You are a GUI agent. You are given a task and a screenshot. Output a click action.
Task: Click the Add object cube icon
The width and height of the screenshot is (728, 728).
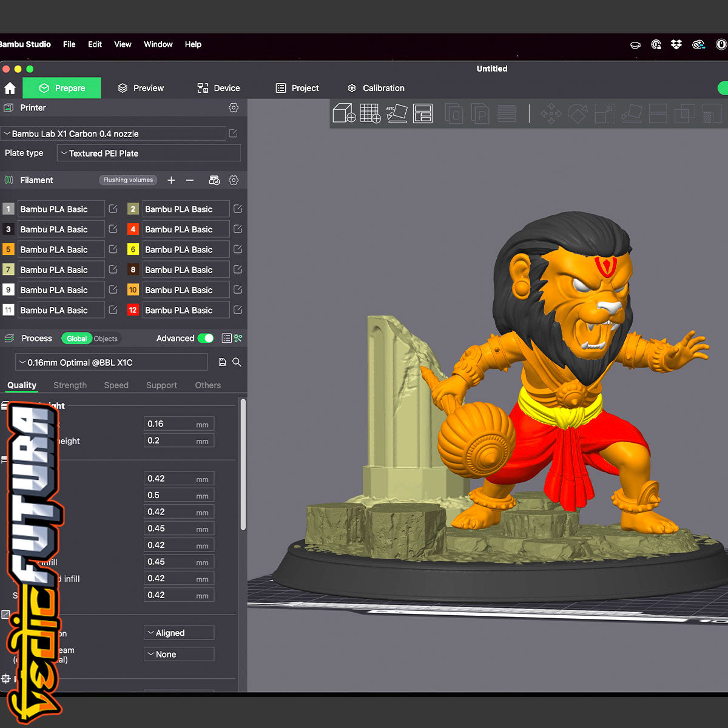click(344, 113)
